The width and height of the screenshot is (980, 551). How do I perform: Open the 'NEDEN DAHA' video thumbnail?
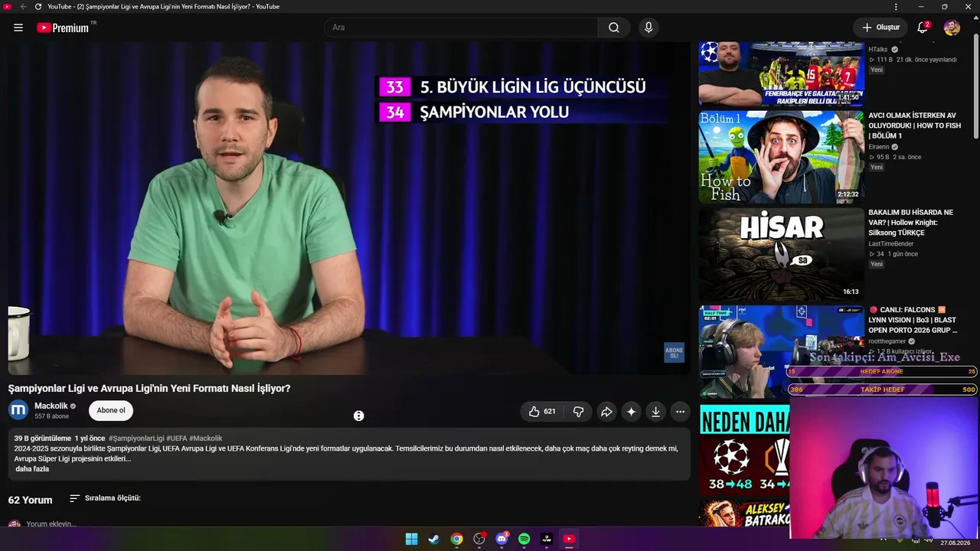pyautogui.click(x=744, y=448)
